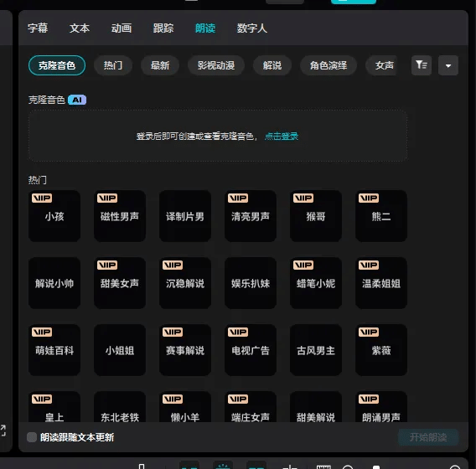Select the 小姐姐 voice card
Viewport: 476px width, 469px height.
click(x=120, y=350)
